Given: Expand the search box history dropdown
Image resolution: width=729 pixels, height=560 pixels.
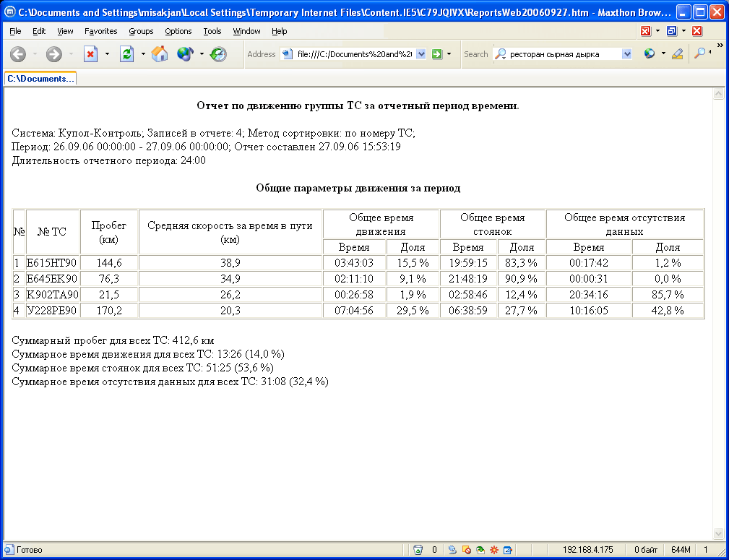Looking at the screenshot, I should 626,54.
